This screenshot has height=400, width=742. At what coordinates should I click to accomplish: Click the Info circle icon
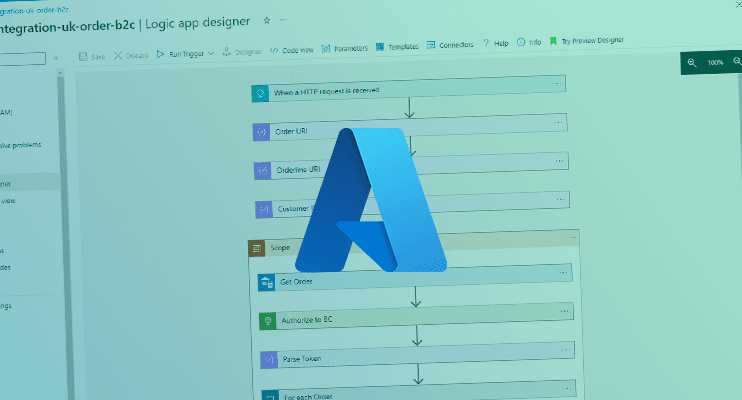pos(521,42)
